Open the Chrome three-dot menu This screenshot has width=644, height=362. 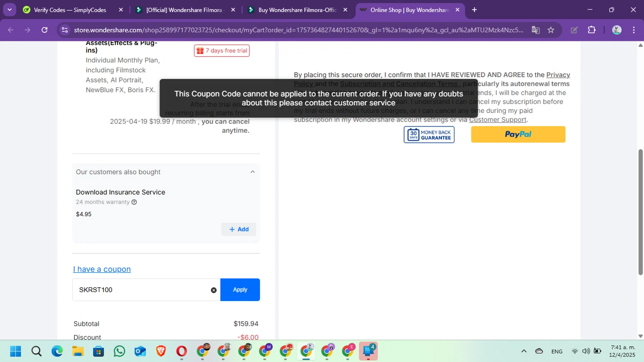(x=634, y=30)
